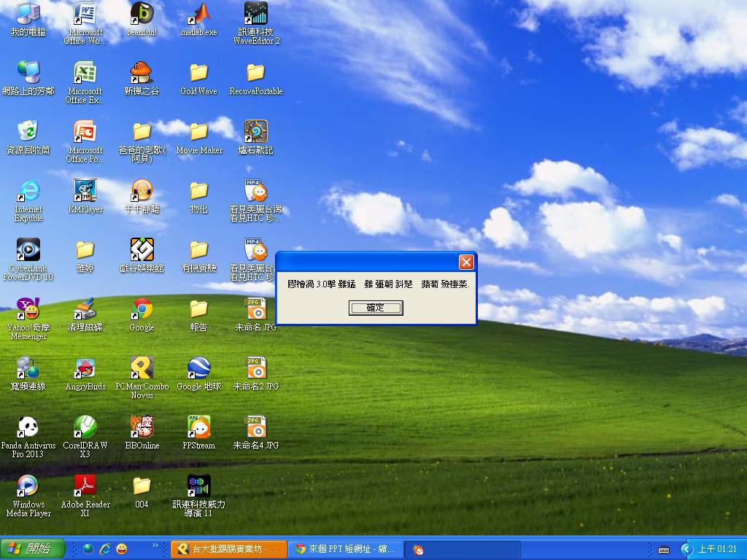Viewport: 747px width, 560px height.
Task: Expand hidden system tray icons arrow
Action: (x=686, y=549)
